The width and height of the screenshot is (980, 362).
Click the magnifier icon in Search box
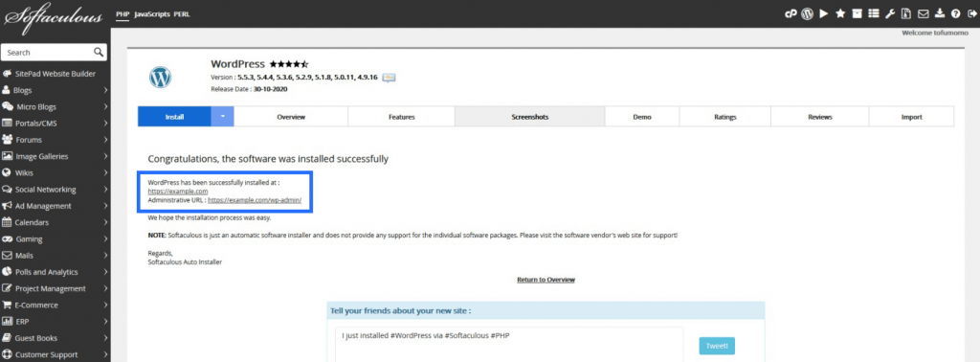[x=99, y=52]
